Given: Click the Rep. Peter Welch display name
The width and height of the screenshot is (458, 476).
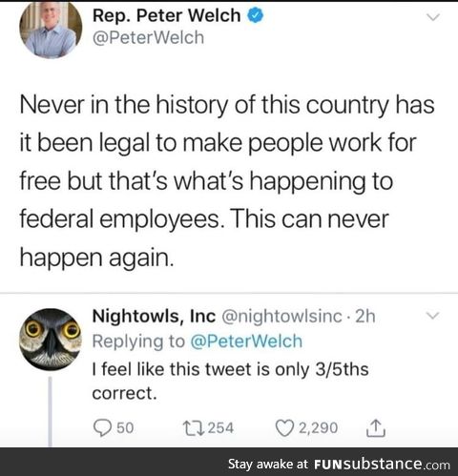Looking at the screenshot, I should [x=167, y=15].
